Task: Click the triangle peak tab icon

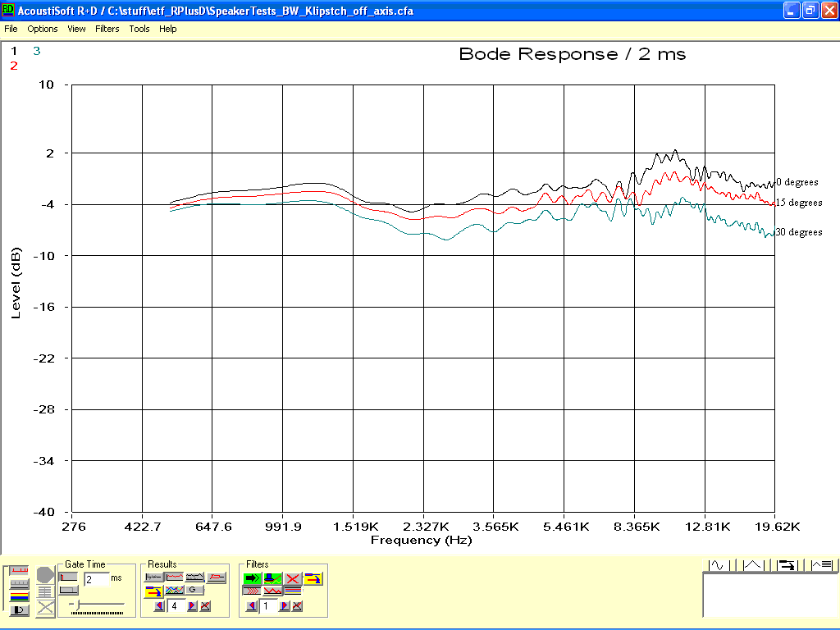Action: [x=753, y=565]
